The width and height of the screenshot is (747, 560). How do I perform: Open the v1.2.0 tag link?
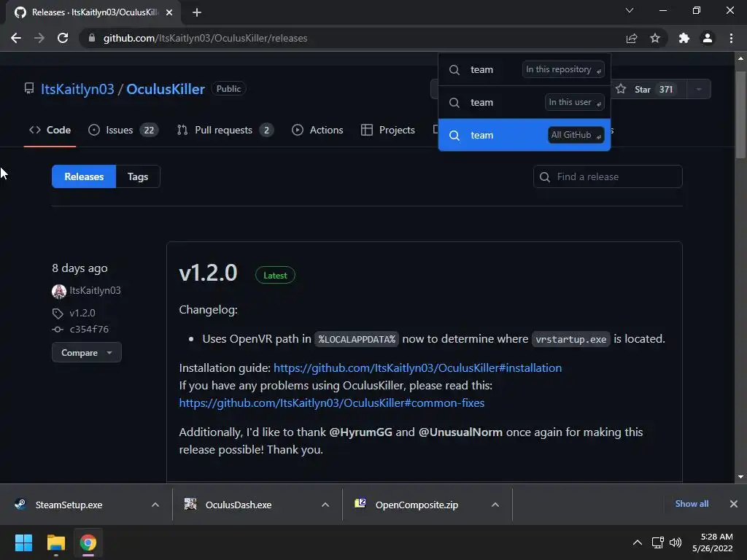click(82, 314)
